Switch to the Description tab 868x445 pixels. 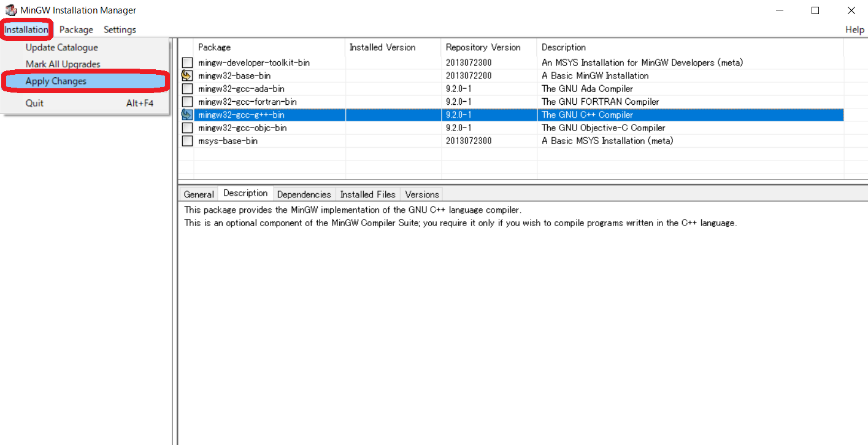[x=245, y=193]
